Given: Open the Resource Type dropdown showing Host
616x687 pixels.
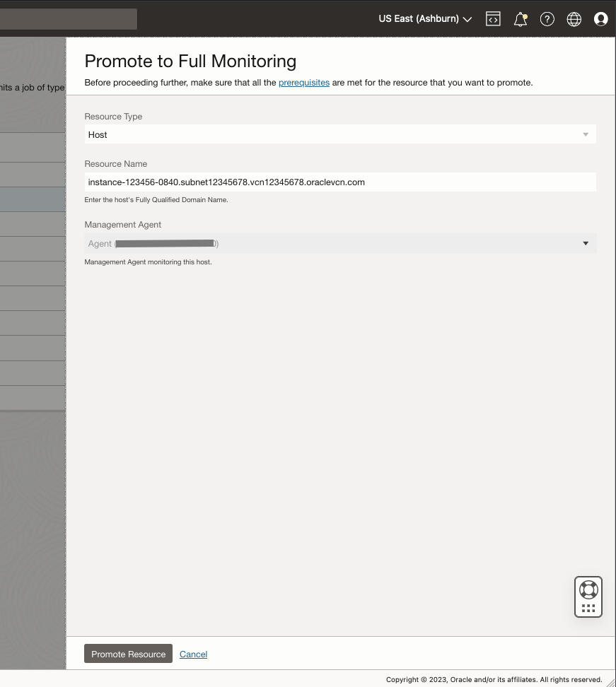Looking at the screenshot, I should point(339,134).
